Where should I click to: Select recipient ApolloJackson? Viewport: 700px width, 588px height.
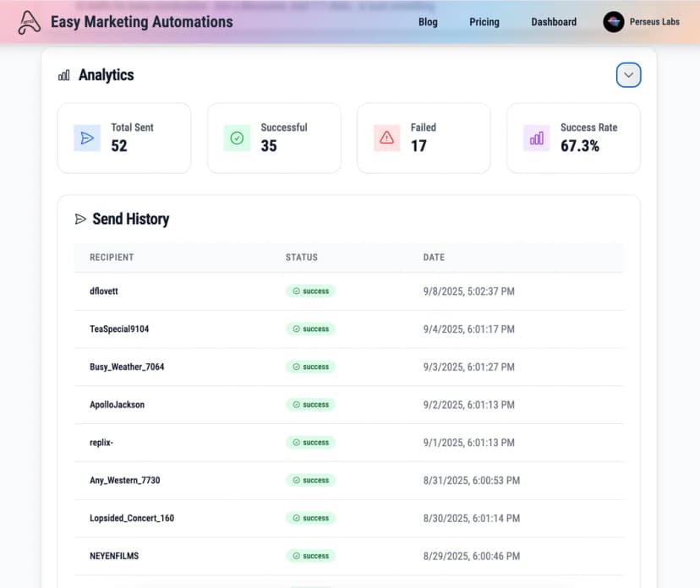coord(117,405)
